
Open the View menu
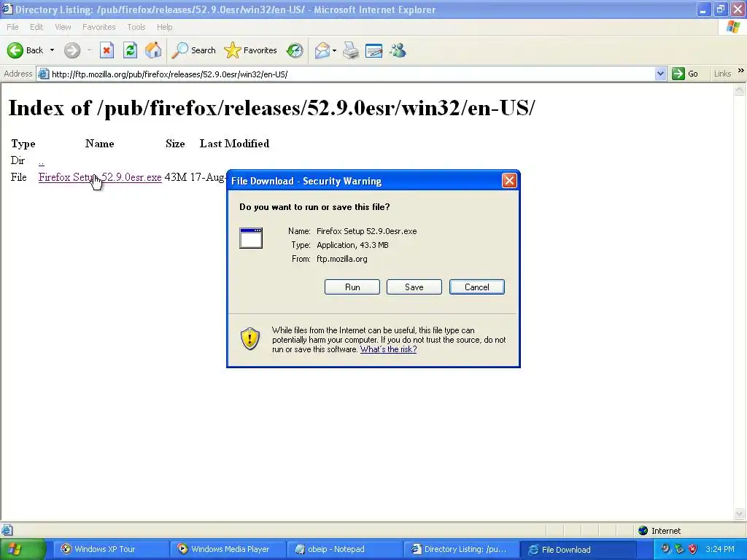coord(63,27)
